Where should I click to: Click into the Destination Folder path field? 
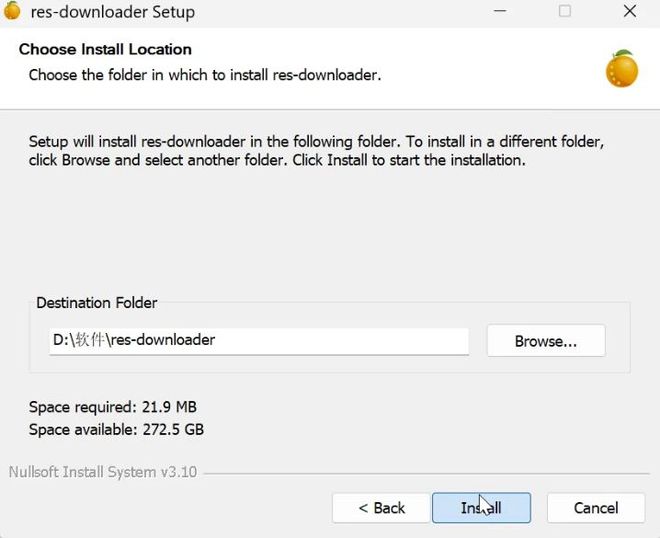click(259, 341)
